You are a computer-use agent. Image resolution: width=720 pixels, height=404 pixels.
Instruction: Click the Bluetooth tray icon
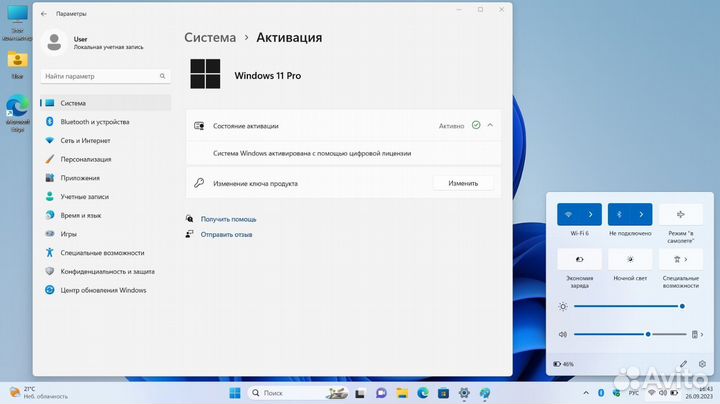coord(601,393)
